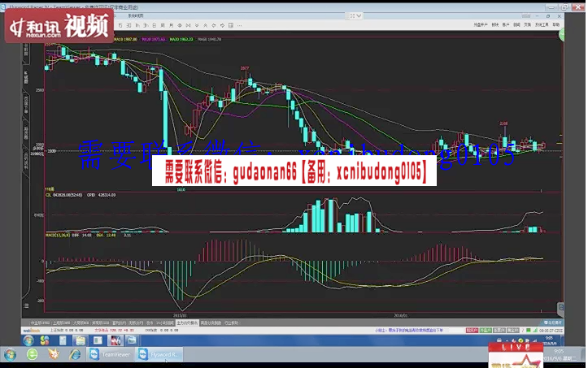
Task: Switch to the Flyword R... taskbar window
Action: 159,354
